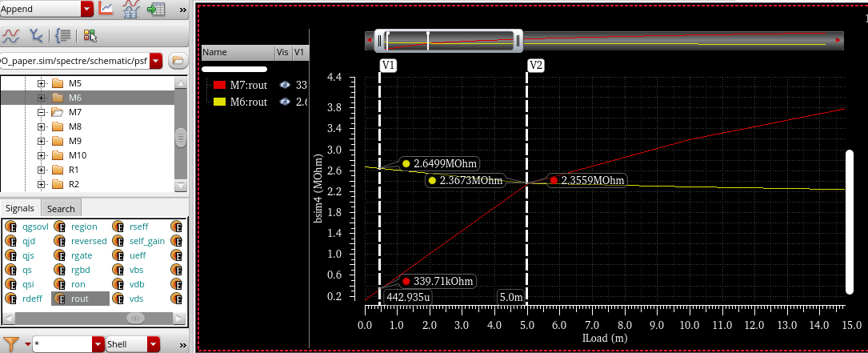
Task: Open the Append plot mode dropdown
Action: click(87, 9)
